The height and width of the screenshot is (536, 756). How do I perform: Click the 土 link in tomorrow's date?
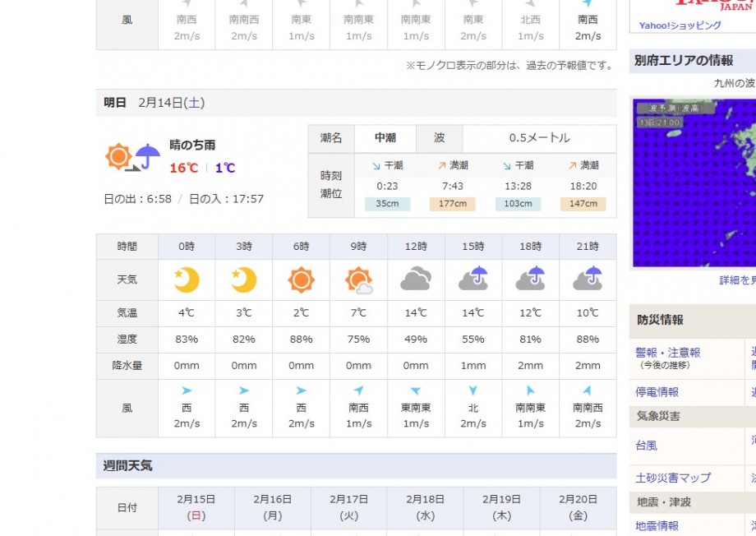194,103
